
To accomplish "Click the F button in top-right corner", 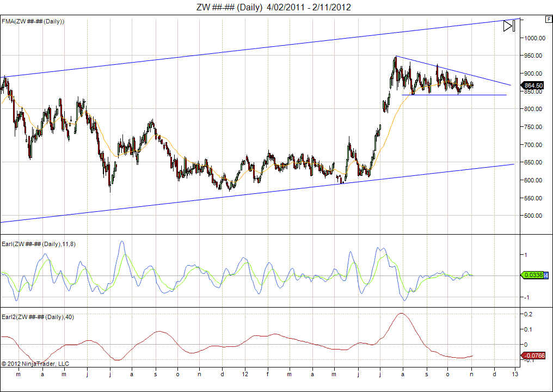I will pyautogui.click(x=548, y=19).
